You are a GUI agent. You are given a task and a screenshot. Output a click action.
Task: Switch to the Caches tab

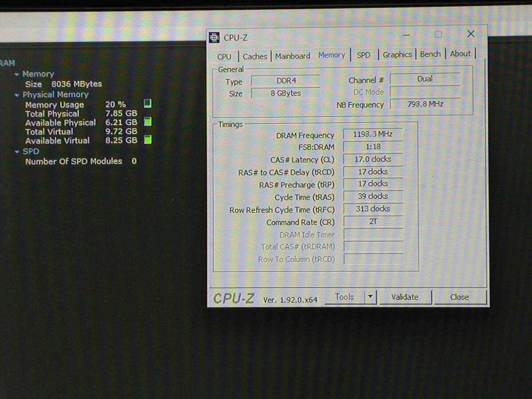tap(255, 56)
